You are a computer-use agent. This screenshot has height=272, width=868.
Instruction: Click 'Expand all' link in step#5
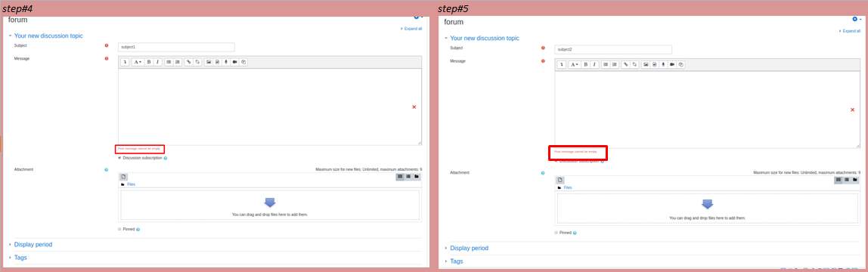tap(850, 31)
